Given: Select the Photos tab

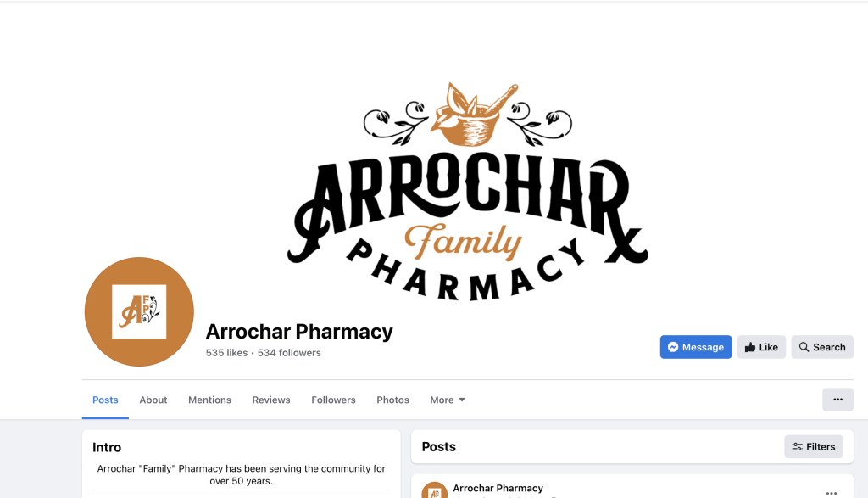Looking at the screenshot, I should pyautogui.click(x=392, y=400).
